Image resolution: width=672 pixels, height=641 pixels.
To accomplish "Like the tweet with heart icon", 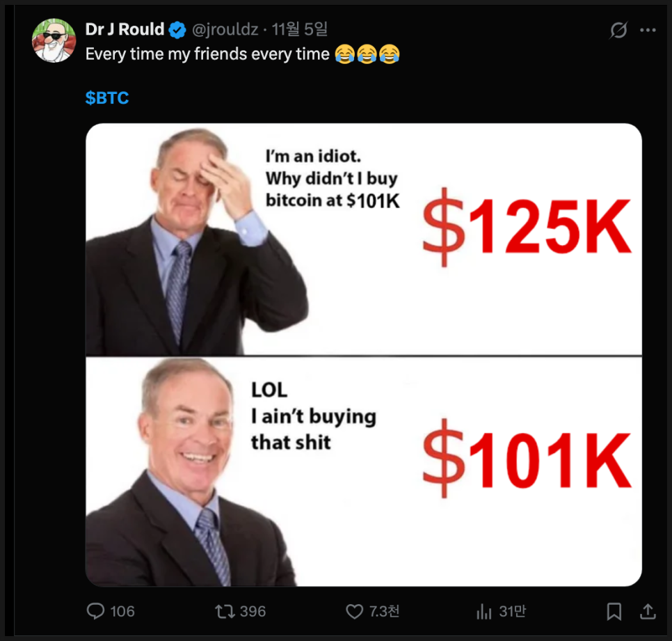I will (354, 611).
